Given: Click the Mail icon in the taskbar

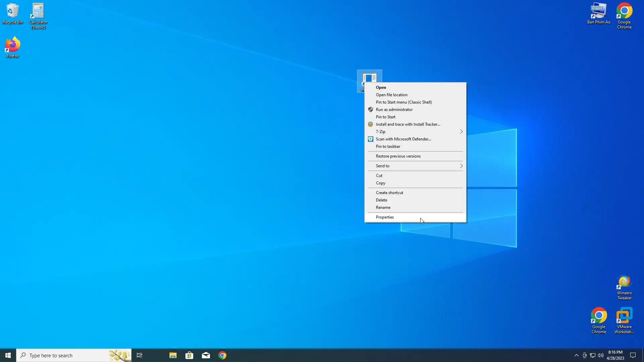Looking at the screenshot, I should point(206,355).
